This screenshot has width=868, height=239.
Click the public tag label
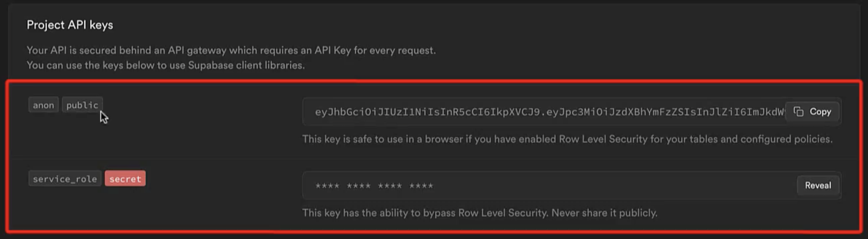tap(82, 105)
